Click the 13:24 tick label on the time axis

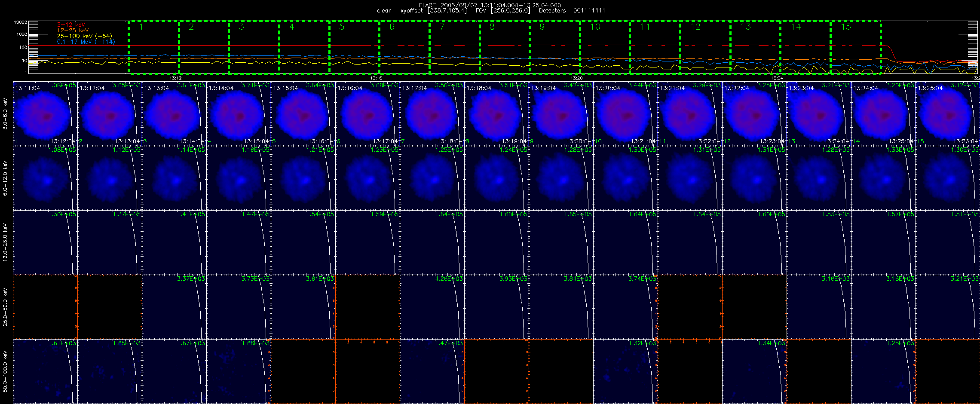pyautogui.click(x=777, y=78)
